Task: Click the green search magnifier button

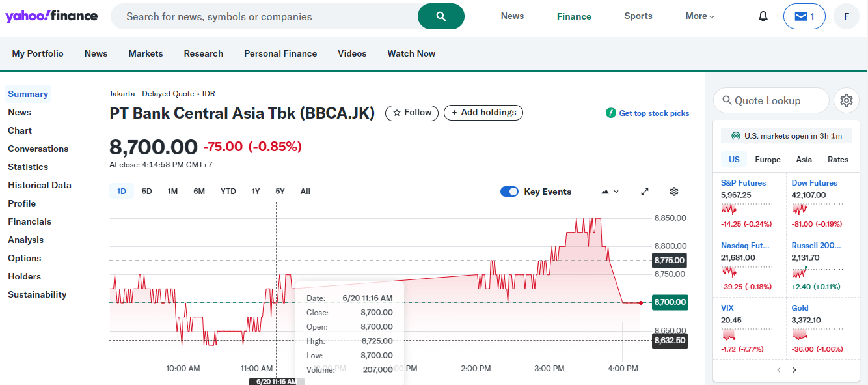Action: point(441,16)
